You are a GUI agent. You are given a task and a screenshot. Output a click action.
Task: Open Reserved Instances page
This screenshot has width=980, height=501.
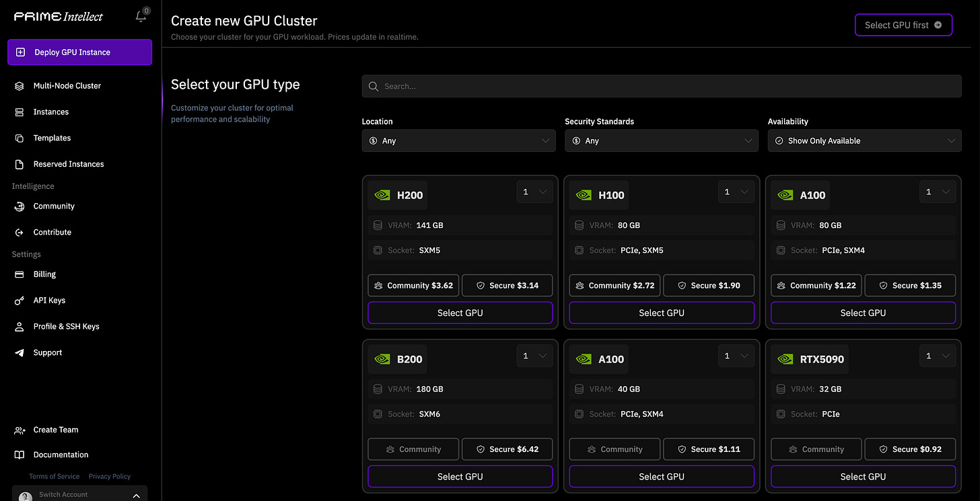[69, 164]
